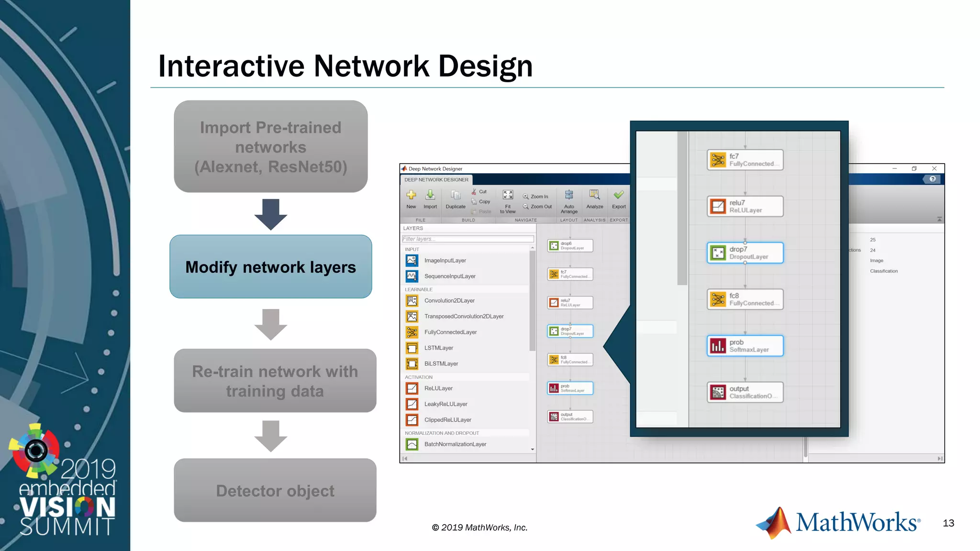The width and height of the screenshot is (980, 551).
Task: Select FullyConnectedLayer in layers list
Action: 450,332
